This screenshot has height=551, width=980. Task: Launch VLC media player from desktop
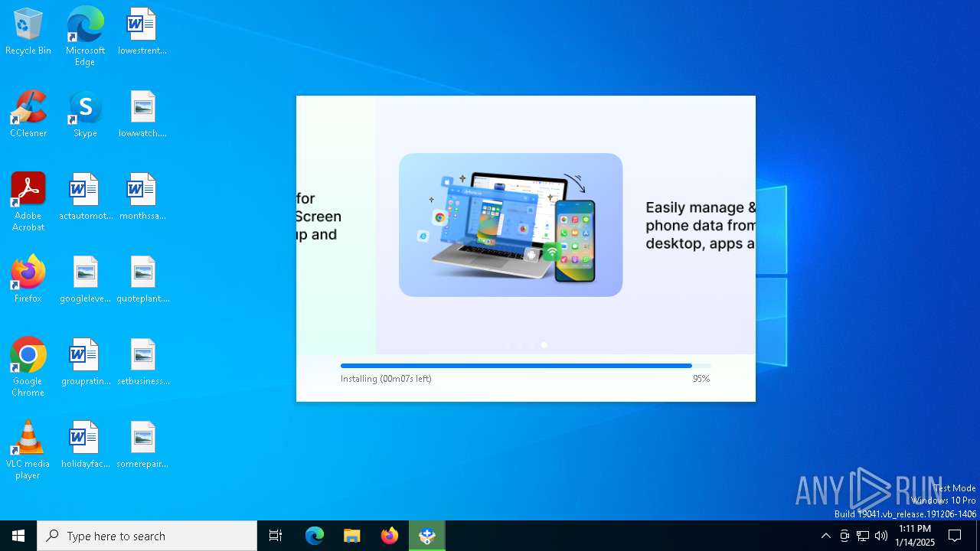28,449
